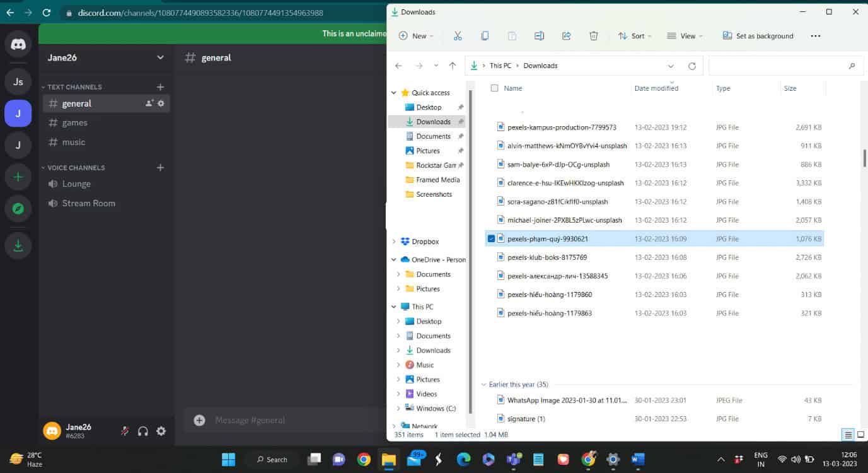868x473 pixels.
Task: Deafen audio with the headphones icon
Action: [x=142, y=431]
